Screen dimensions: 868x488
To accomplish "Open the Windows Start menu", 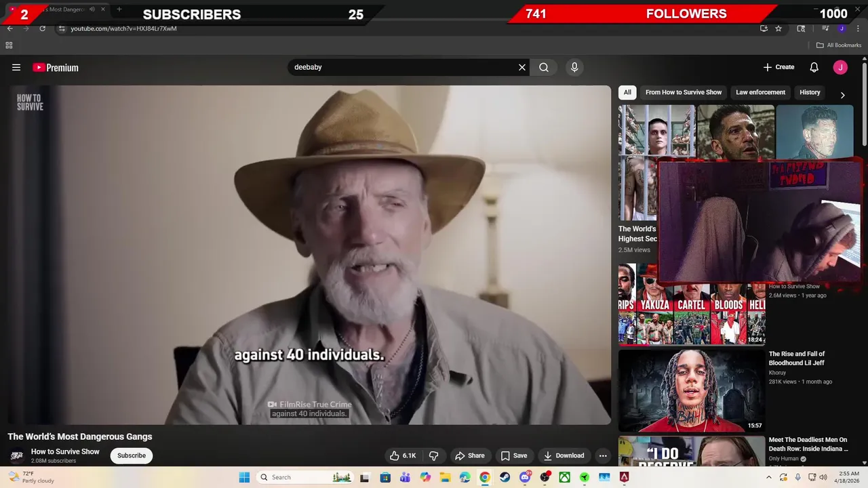I will (x=244, y=477).
